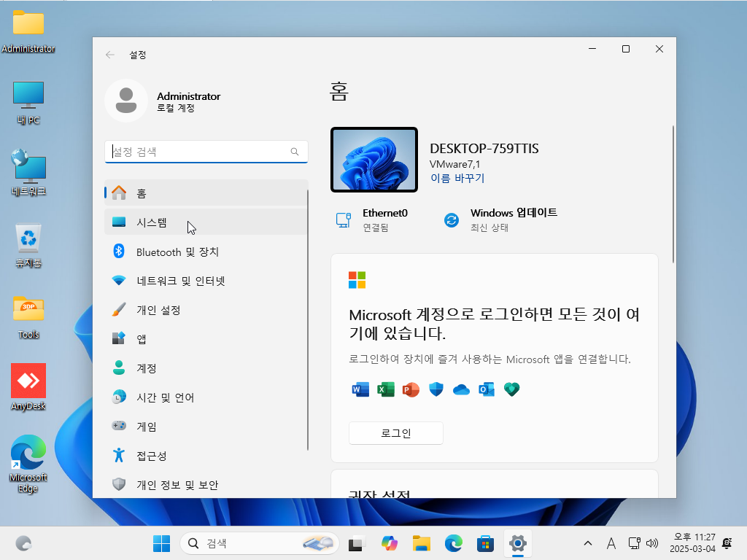Click the Administrator profile avatar
Image resolution: width=747 pixels, height=560 pixels.
[126, 101]
